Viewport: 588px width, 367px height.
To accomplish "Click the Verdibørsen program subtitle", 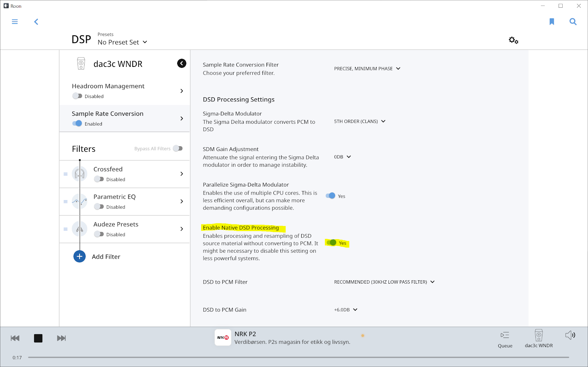I will (x=292, y=342).
